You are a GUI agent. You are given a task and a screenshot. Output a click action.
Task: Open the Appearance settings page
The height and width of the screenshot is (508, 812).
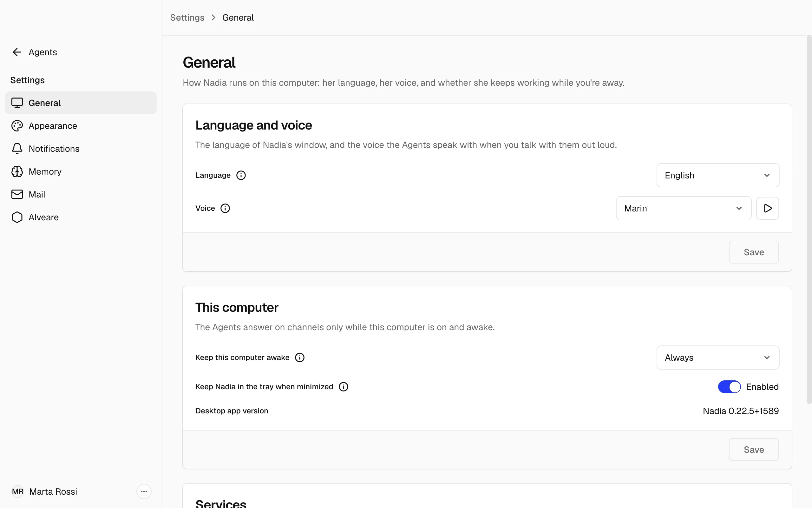81,126
